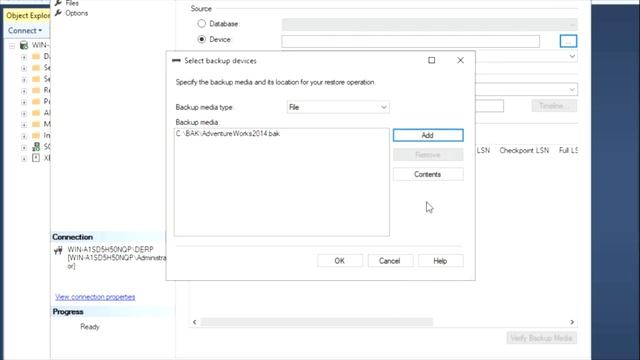The height and width of the screenshot is (360, 640).
Task: Click the dialog system menu icon beside title
Action: click(x=176, y=60)
